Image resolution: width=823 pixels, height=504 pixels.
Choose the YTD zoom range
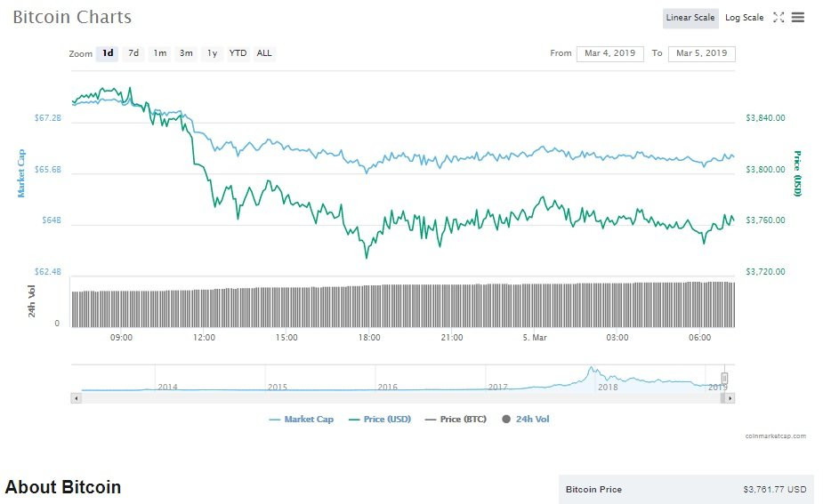[x=238, y=53]
